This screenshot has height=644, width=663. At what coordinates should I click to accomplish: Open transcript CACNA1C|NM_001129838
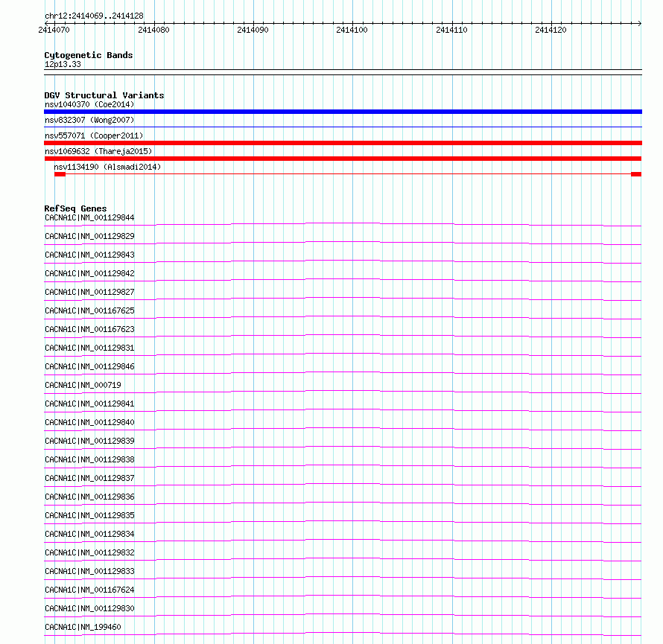(x=89, y=459)
